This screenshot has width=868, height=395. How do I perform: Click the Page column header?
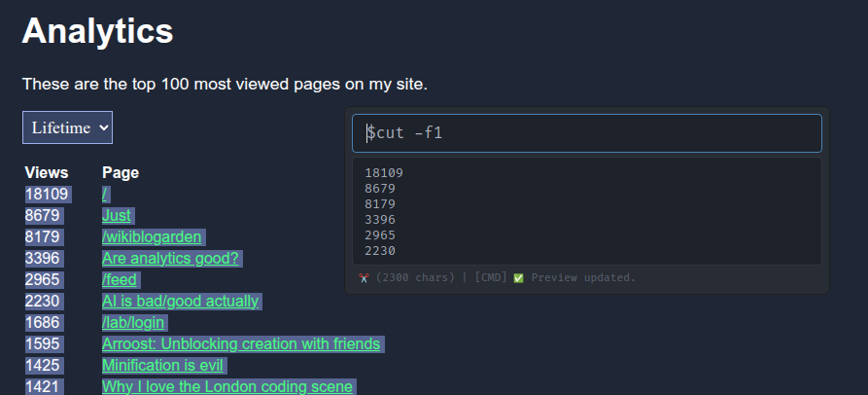pos(121,173)
